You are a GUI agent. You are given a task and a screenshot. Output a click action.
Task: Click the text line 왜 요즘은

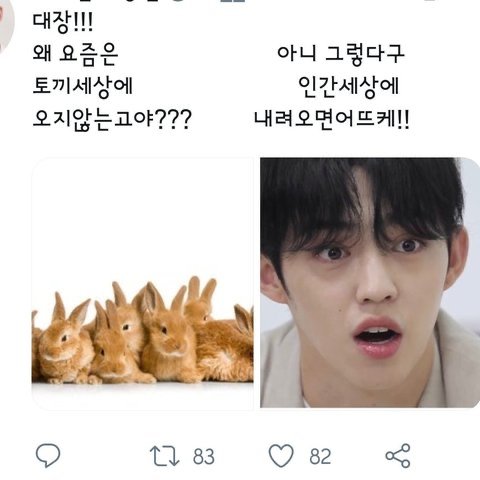click(x=75, y=54)
